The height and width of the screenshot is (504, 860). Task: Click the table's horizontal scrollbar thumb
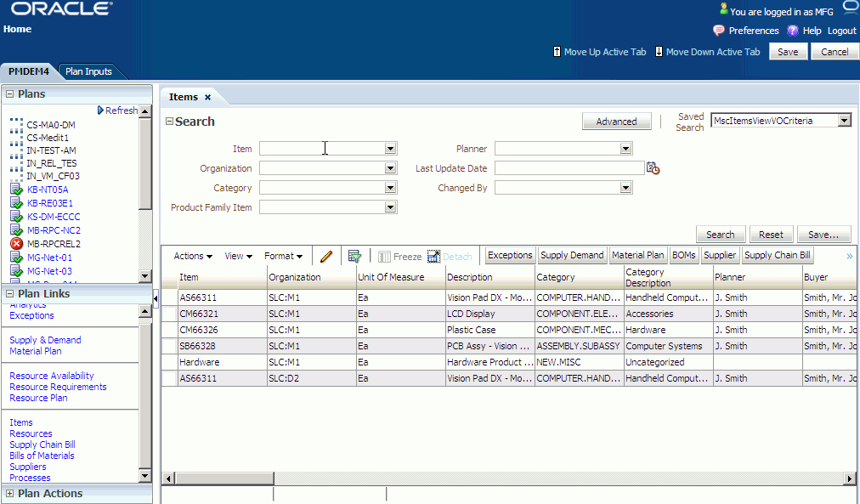pos(223,479)
